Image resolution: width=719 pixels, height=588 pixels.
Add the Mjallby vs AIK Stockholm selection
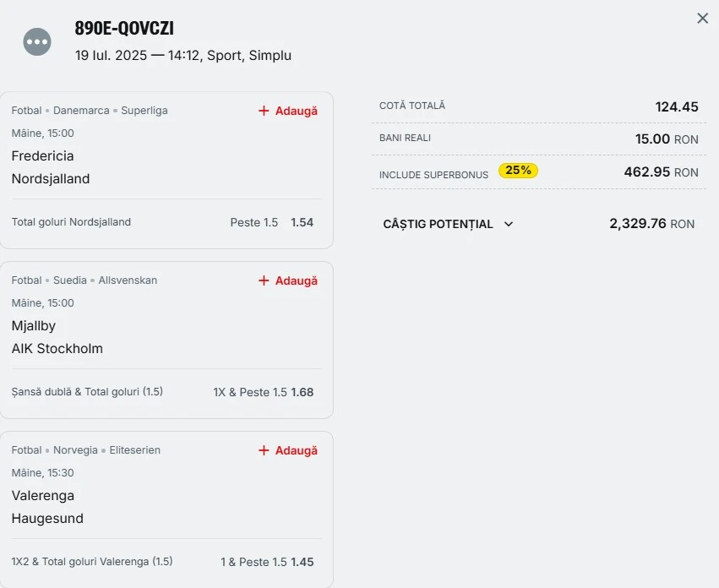[288, 280]
